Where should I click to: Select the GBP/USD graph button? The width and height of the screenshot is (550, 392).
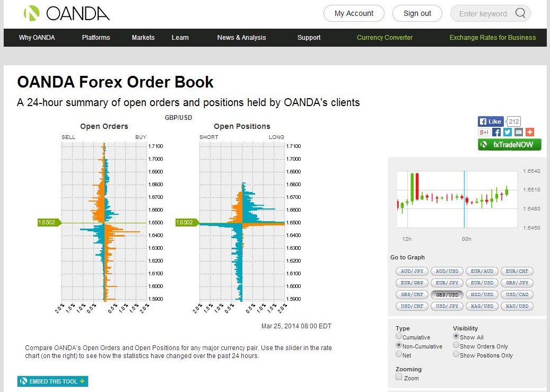447,295
